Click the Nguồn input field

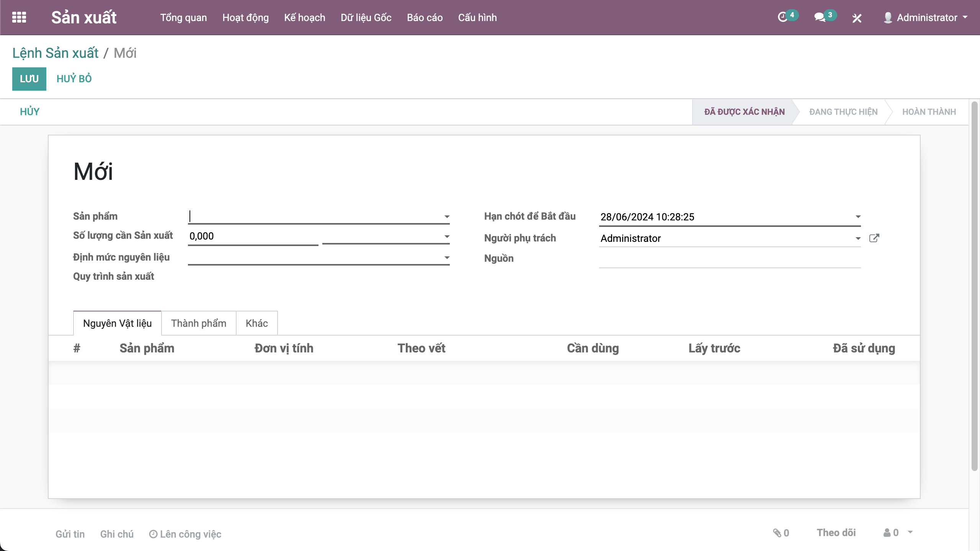click(729, 260)
